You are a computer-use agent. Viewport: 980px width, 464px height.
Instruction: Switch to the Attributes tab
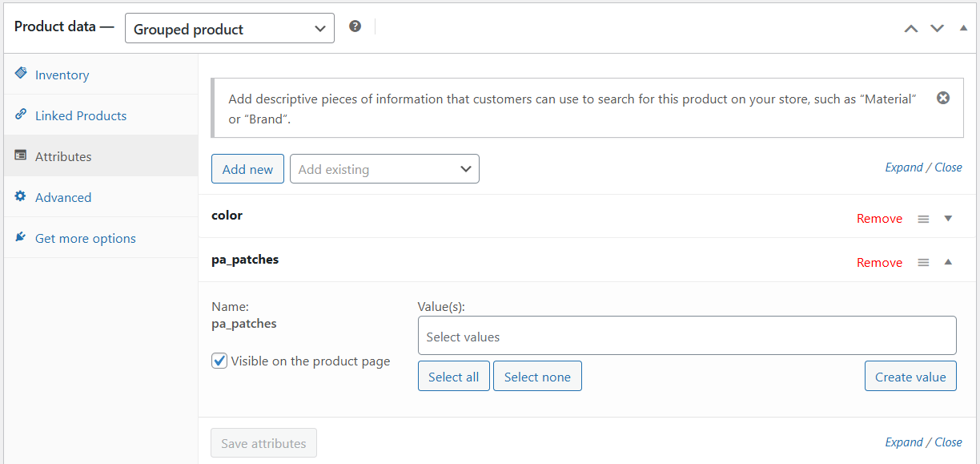[x=62, y=155]
